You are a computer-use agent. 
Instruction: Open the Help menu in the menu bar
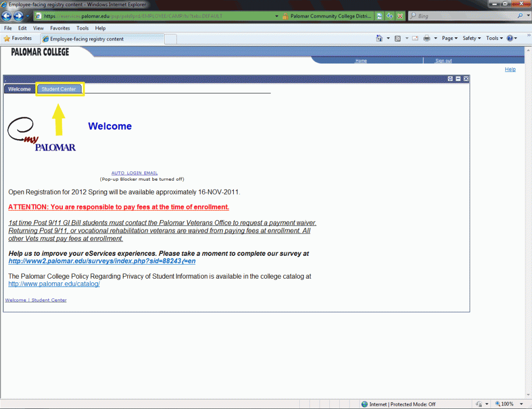100,28
